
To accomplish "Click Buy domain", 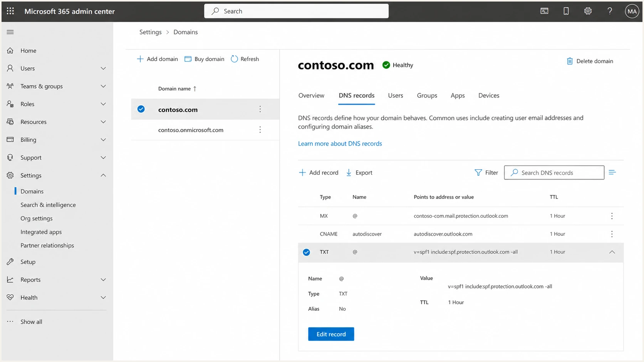I will [204, 59].
